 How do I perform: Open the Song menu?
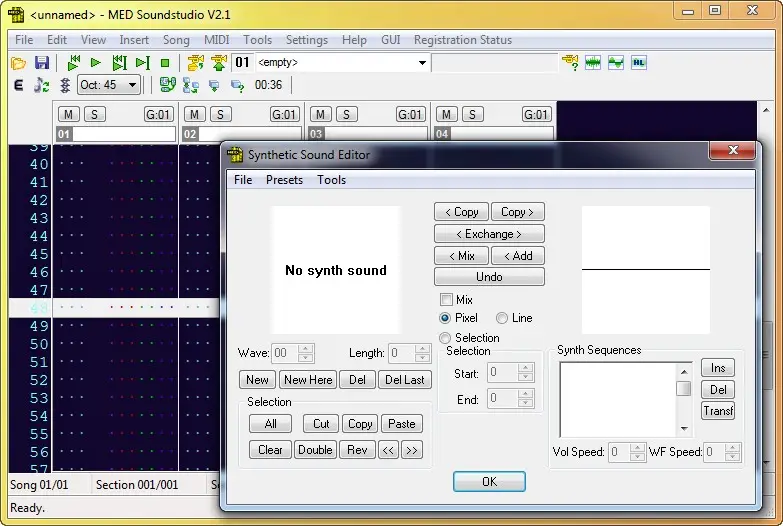[176, 40]
